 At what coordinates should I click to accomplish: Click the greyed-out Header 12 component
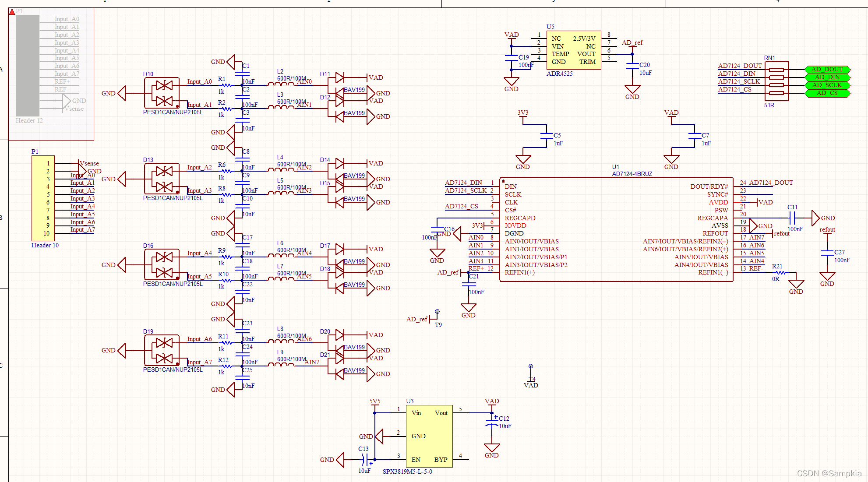pyautogui.click(x=28, y=66)
